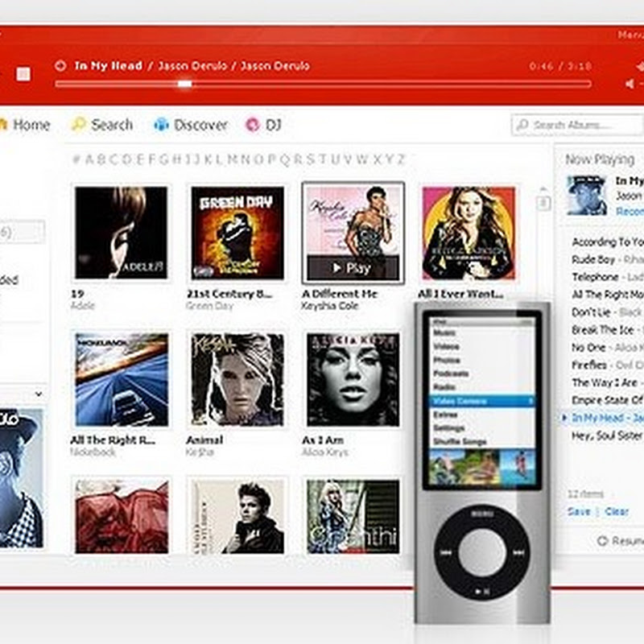Select the Green Day 21st Century album cover
Screen dimensions: 644x644
(x=237, y=233)
